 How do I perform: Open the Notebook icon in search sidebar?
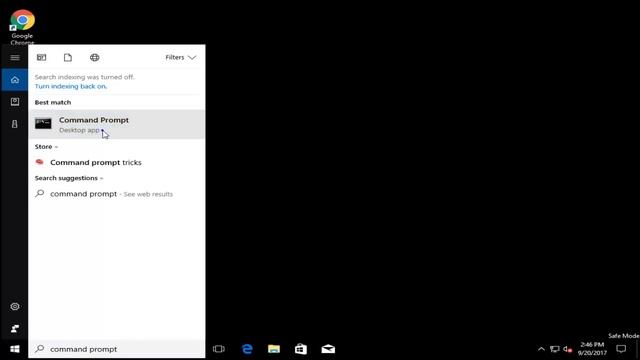click(x=15, y=102)
